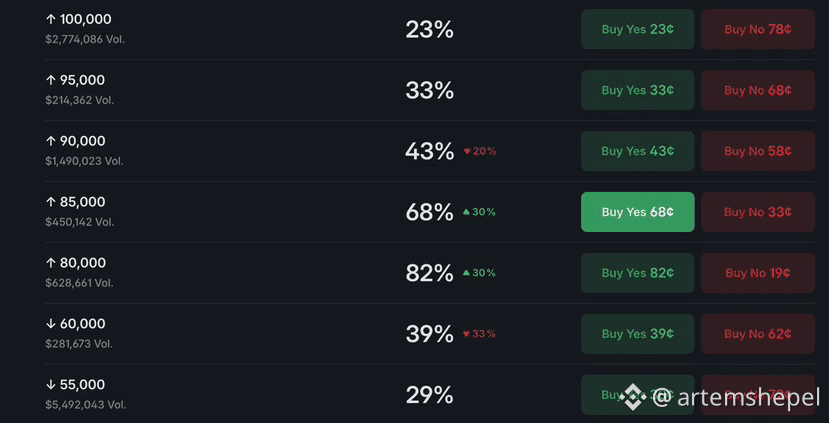Click the red down 20% change indicator
Image resolution: width=829 pixels, height=423 pixels.
click(x=480, y=151)
